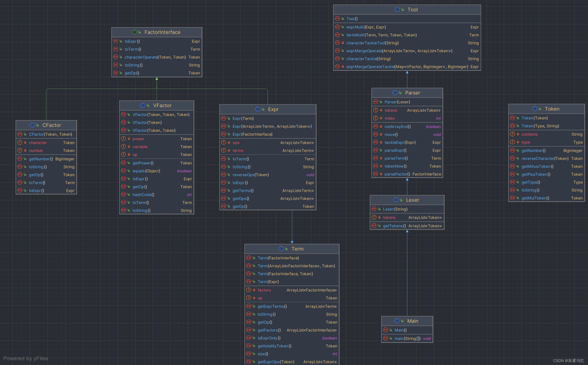Select the type field in Token class

(x=546, y=142)
